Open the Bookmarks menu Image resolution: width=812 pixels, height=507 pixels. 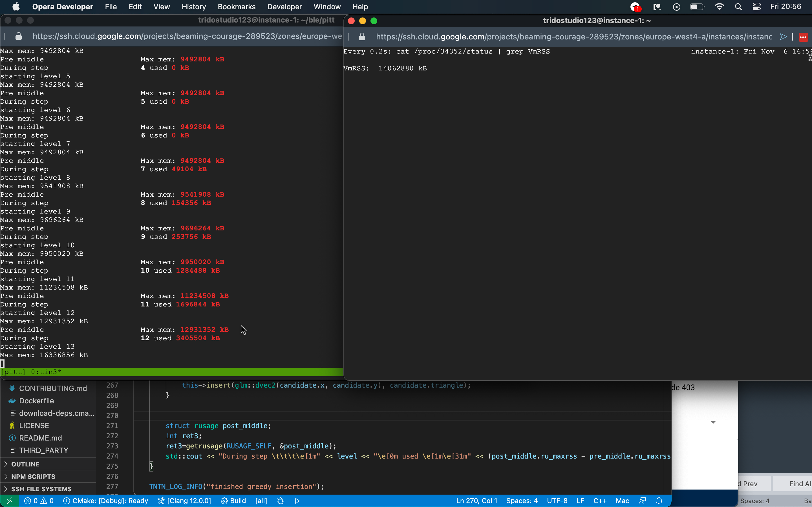236,7
